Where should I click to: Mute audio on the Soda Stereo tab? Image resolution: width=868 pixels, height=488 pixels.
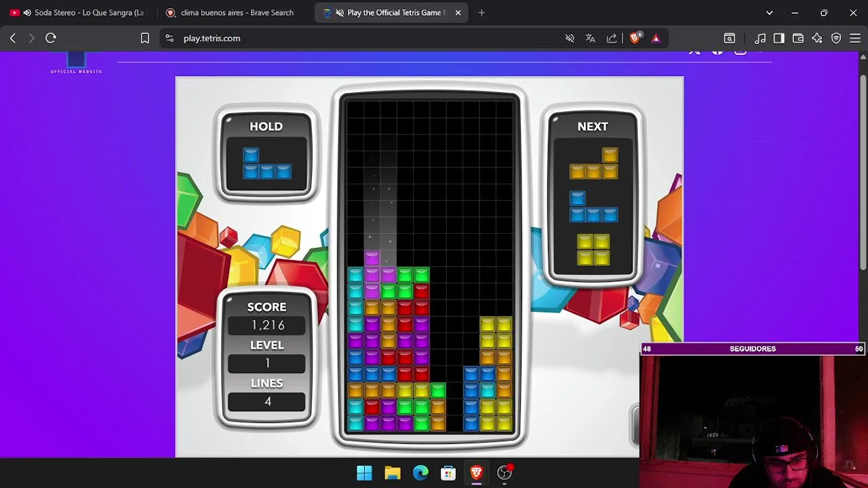(27, 13)
